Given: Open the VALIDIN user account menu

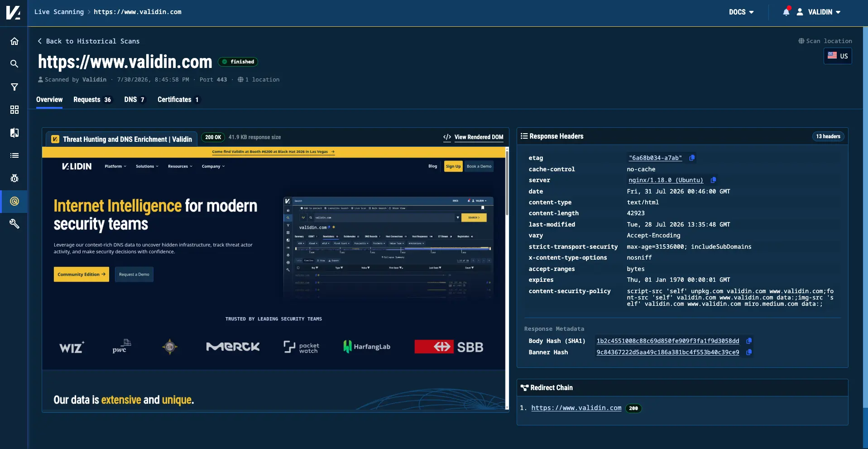Looking at the screenshot, I should click(x=819, y=12).
